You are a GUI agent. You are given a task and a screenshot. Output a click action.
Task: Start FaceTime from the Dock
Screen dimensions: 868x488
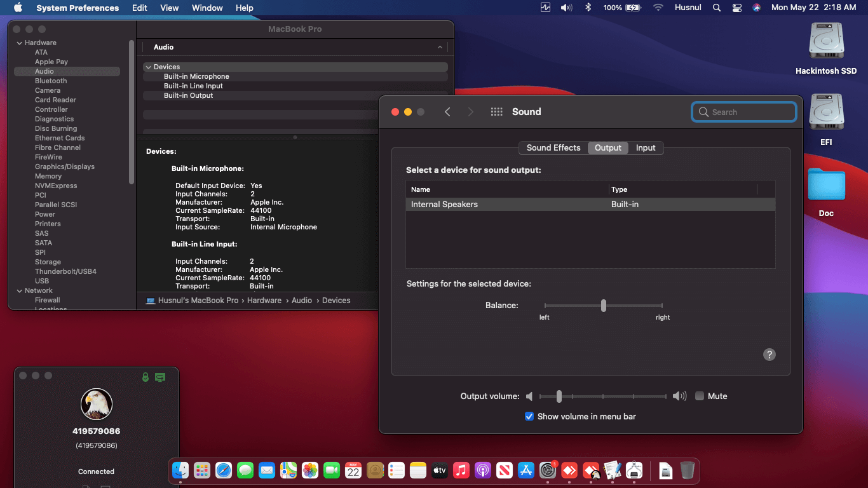[x=332, y=470]
